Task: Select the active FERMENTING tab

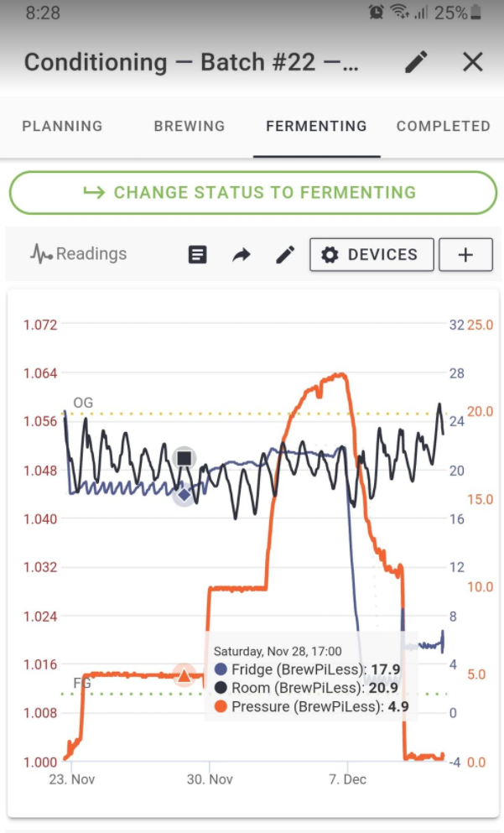Action: pos(316,127)
